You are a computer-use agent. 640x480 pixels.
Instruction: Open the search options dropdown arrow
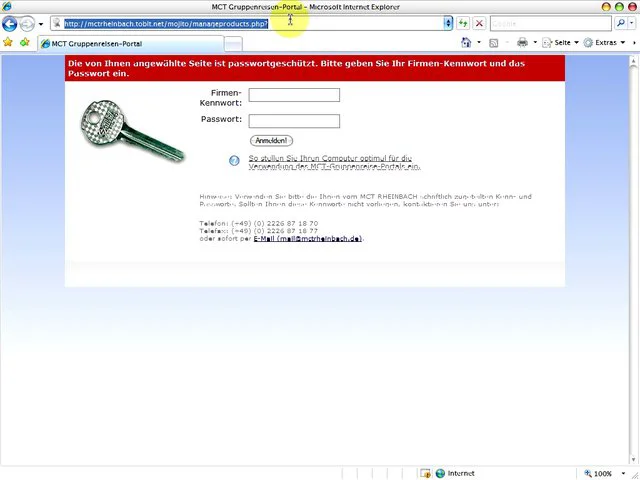pos(632,23)
